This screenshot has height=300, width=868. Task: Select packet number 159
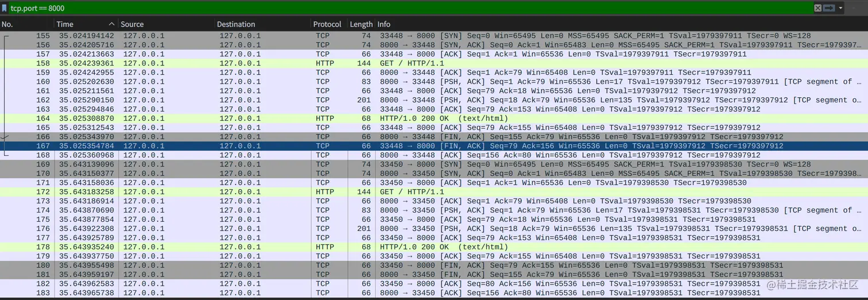(x=434, y=72)
